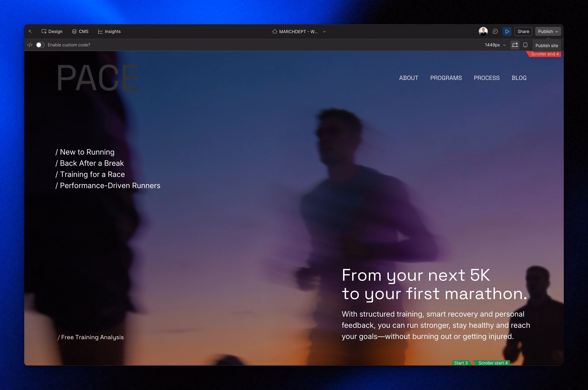588x390 pixels.
Task: Click the '/ Performance-Driven Runners' text
Action: pyautogui.click(x=108, y=186)
